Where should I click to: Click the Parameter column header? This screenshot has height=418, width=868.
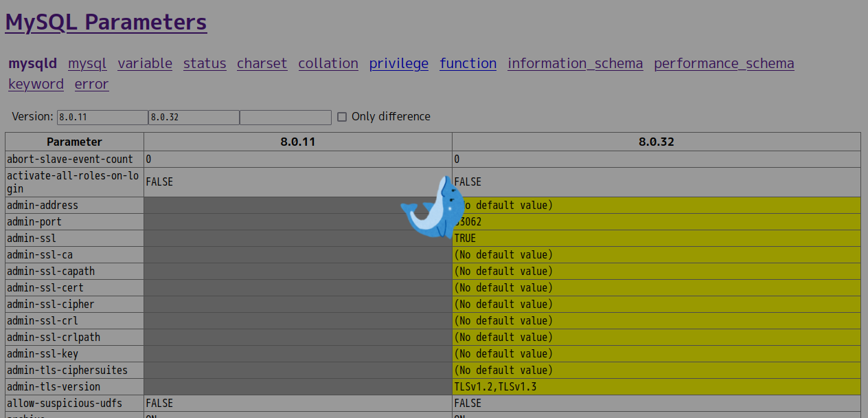click(74, 142)
